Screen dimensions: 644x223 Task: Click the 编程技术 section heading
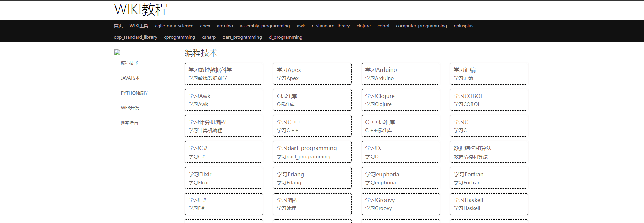(x=201, y=53)
